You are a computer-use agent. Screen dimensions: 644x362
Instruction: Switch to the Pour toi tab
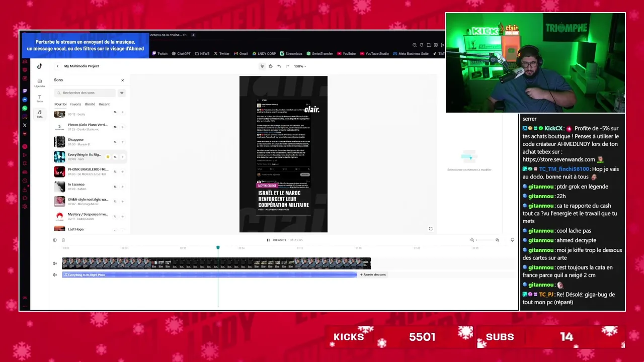click(x=60, y=104)
